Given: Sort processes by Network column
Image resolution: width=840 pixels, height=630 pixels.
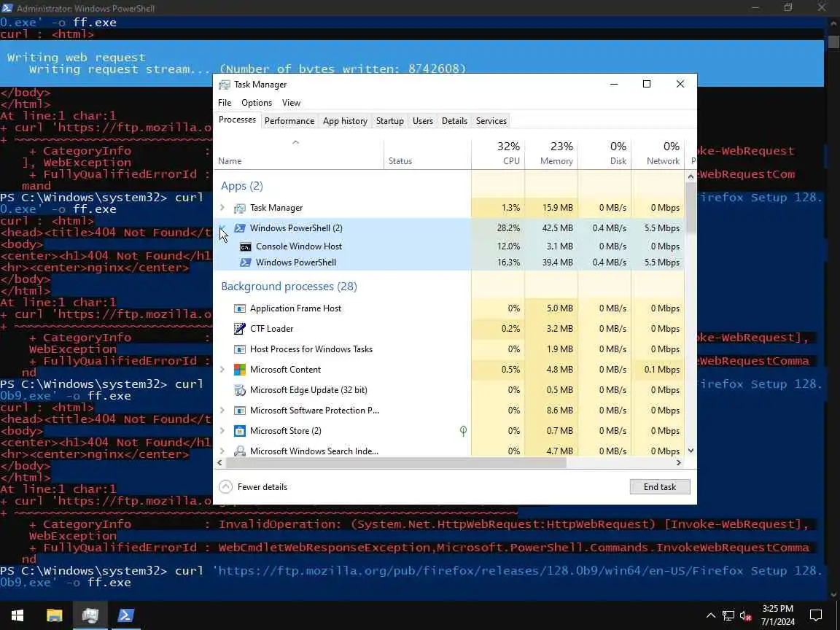Looking at the screenshot, I should tap(658, 153).
